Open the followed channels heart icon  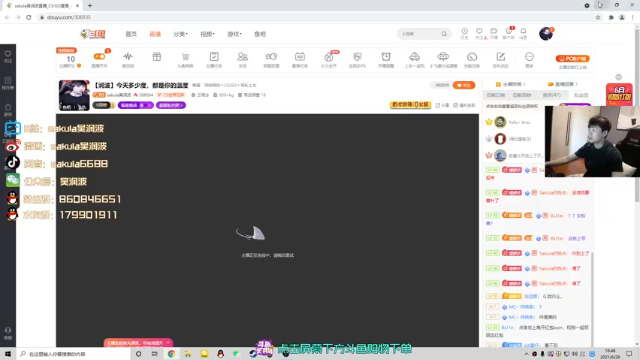click(x=479, y=31)
